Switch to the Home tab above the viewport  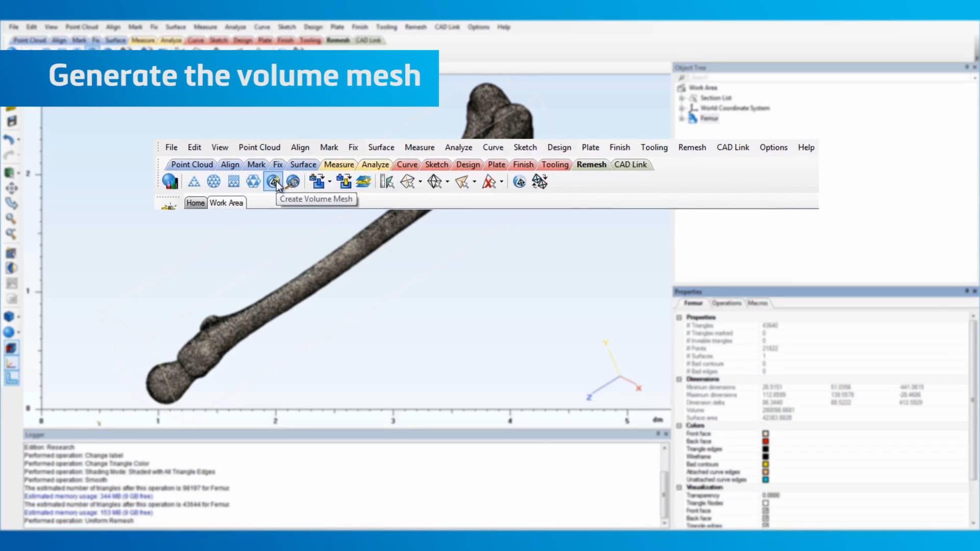click(195, 203)
